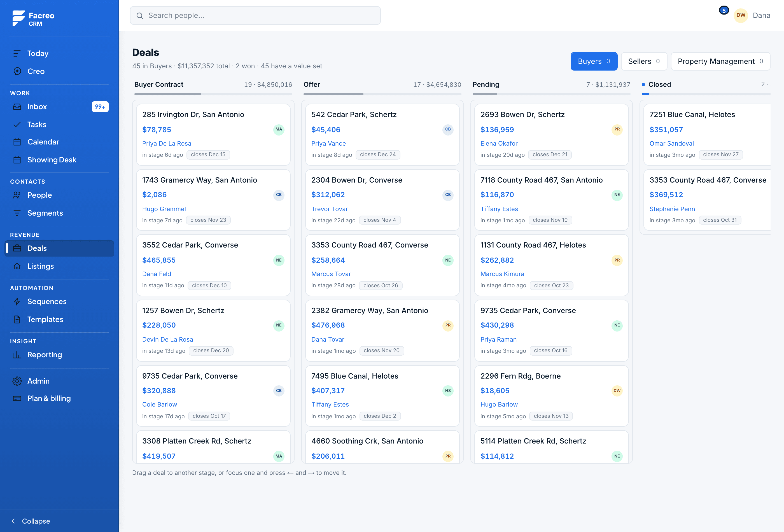This screenshot has height=532, width=784.
Task: Open contact link Priya De La Rosa
Action: tap(167, 143)
